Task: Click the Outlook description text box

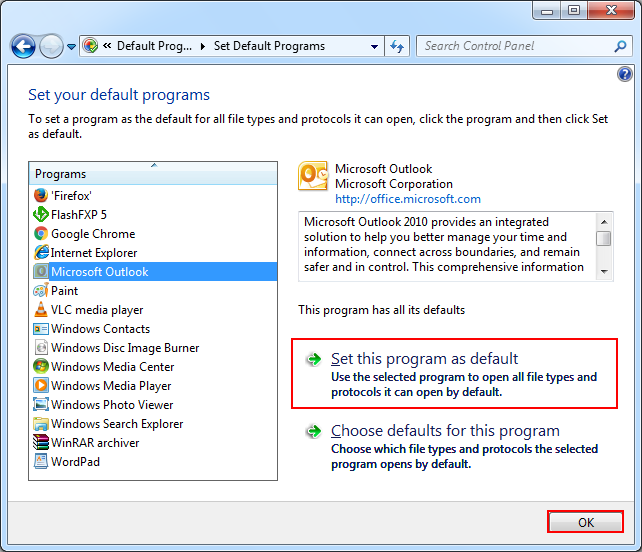Action: 447,246
